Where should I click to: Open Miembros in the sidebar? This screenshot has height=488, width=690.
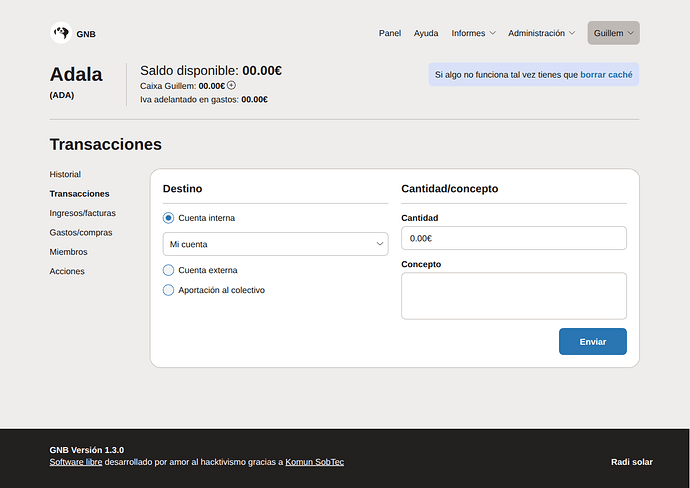pos(68,252)
